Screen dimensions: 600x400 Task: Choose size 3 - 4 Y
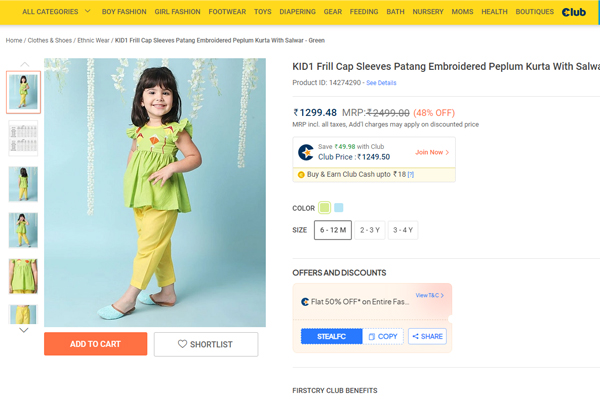tap(403, 230)
